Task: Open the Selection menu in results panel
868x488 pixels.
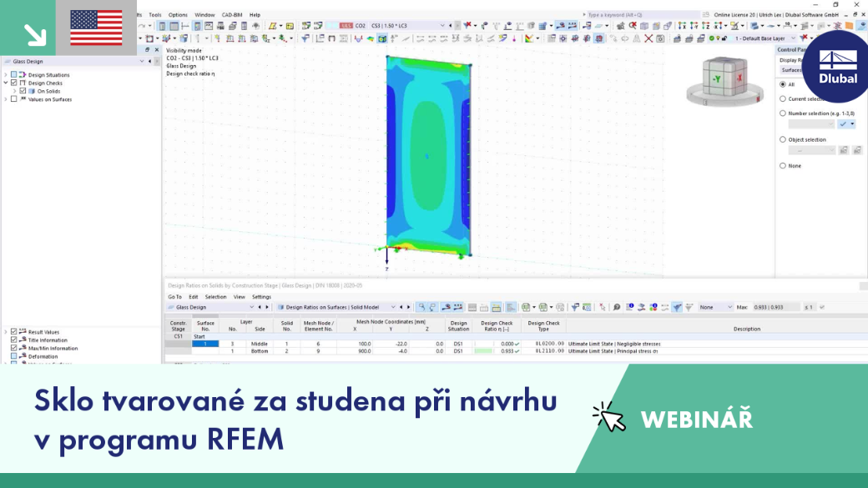Action: [215, 297]
